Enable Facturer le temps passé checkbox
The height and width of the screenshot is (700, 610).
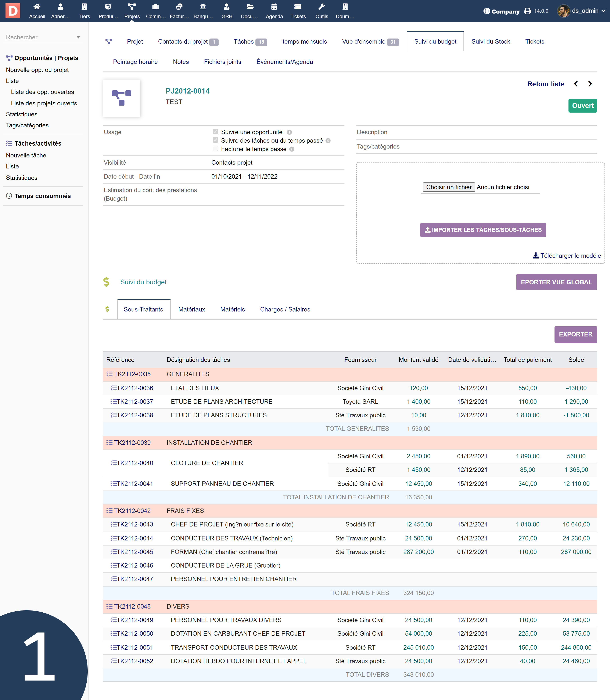click(215, 149)
